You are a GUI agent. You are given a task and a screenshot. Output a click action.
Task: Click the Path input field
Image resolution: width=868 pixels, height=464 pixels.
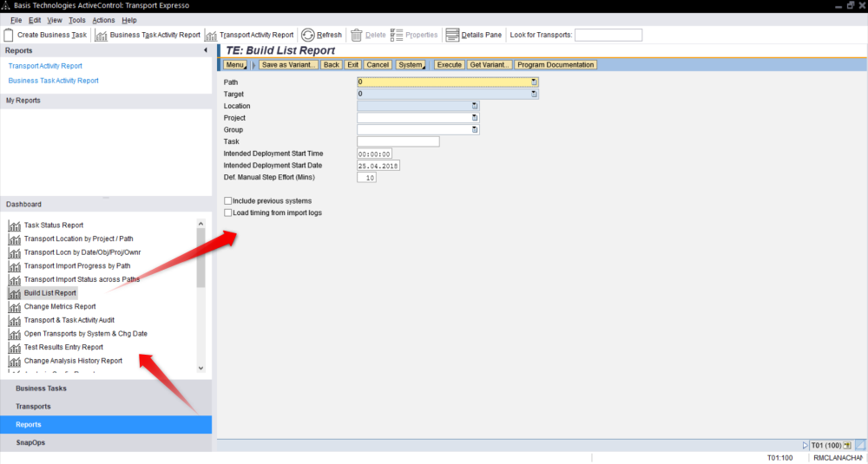coord(448,82)
